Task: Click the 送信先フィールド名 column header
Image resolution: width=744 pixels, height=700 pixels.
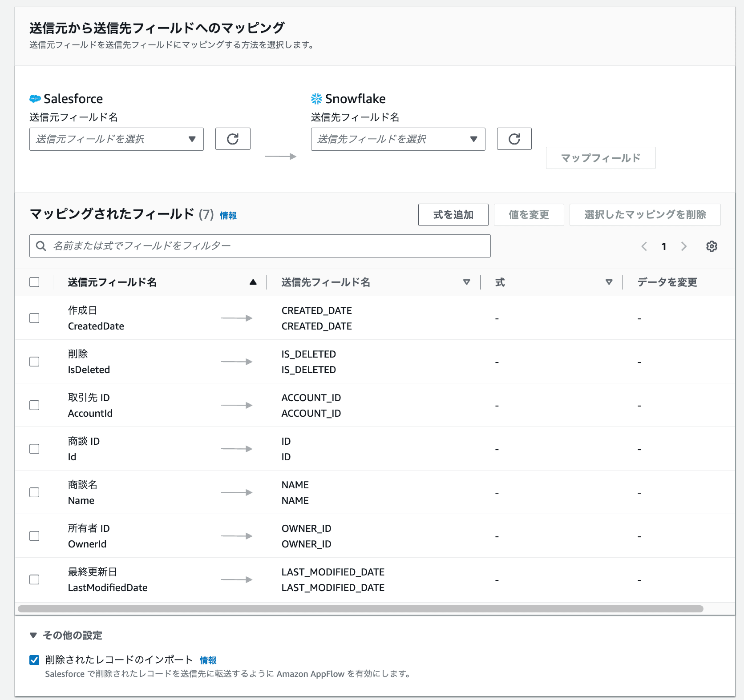Action: click(326, 282)
